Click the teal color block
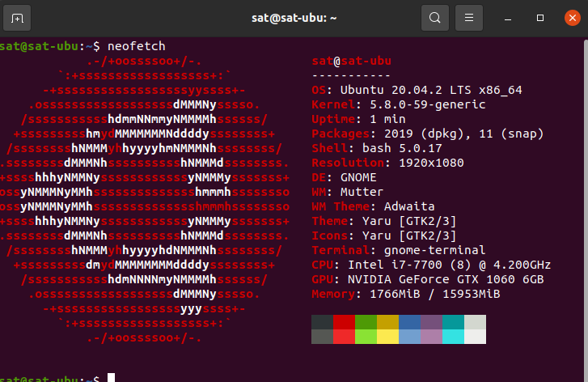This screenshot has width=588, height=382. 453,322
